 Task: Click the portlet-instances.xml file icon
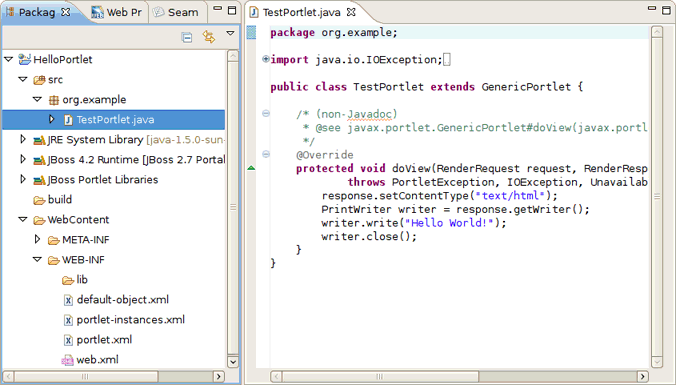[68, 320]
